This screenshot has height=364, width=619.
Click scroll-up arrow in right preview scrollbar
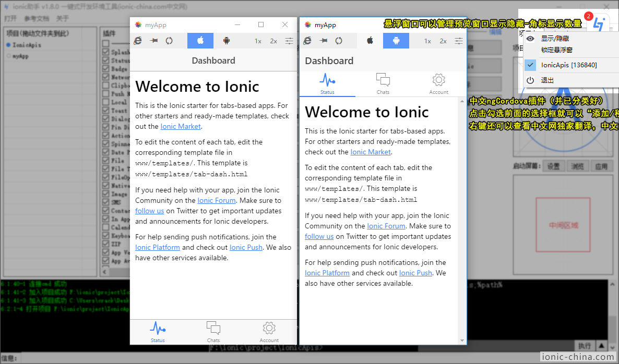click(462, 101)
